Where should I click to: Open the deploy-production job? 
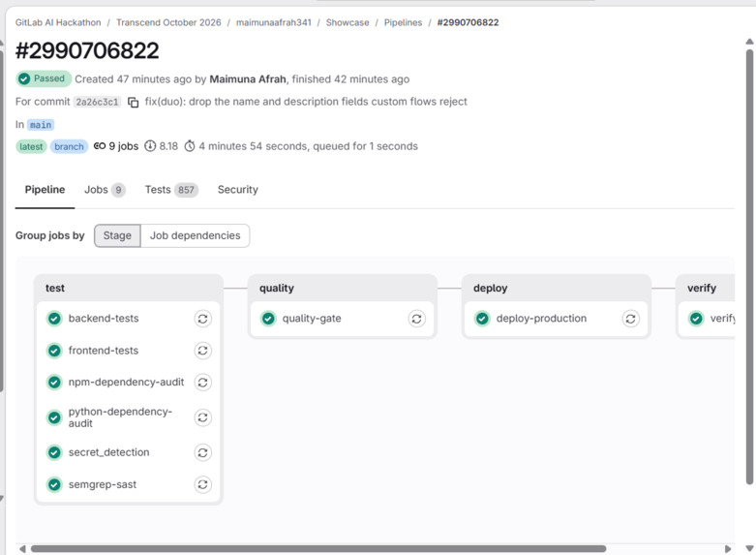(541, 319)
